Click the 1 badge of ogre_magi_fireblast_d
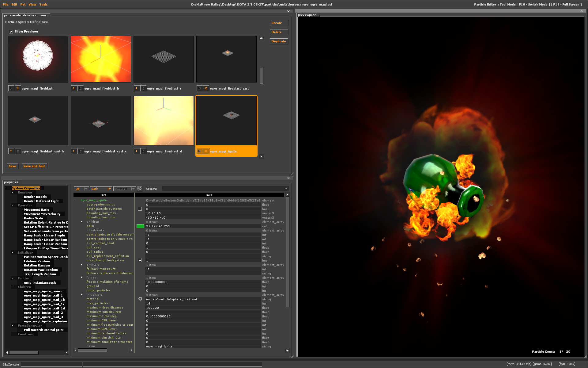This screenshot has height=368, width=588. coord(137,151)
